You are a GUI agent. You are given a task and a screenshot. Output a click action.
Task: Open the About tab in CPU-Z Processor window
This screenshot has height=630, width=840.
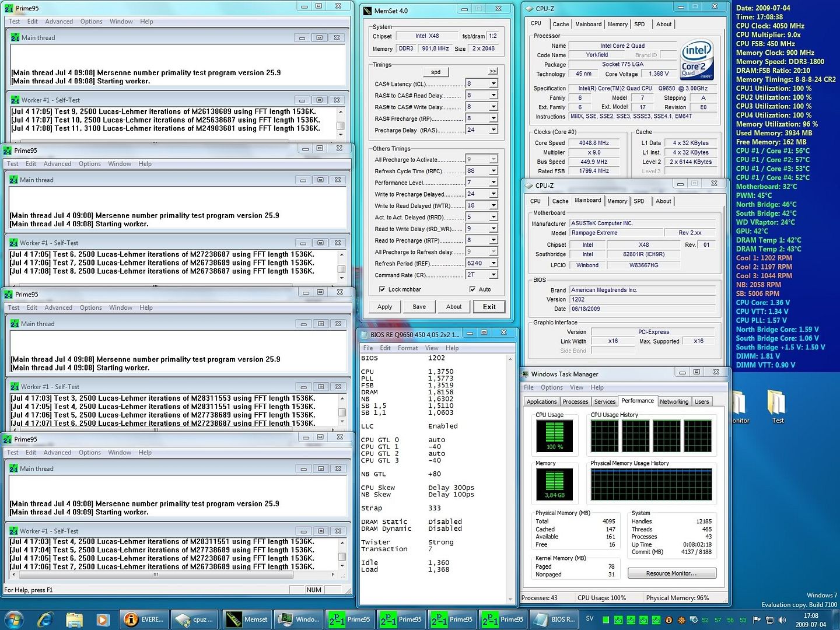pos(664,24)
